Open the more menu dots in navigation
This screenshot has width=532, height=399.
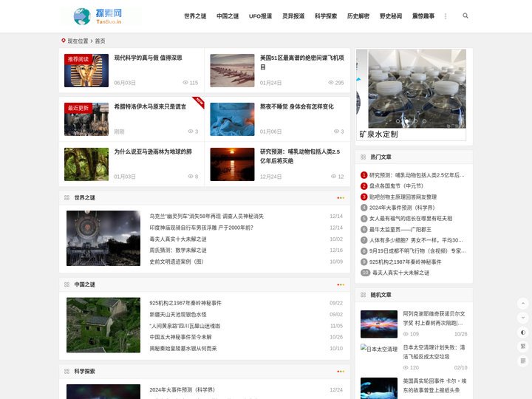(445, 16)
